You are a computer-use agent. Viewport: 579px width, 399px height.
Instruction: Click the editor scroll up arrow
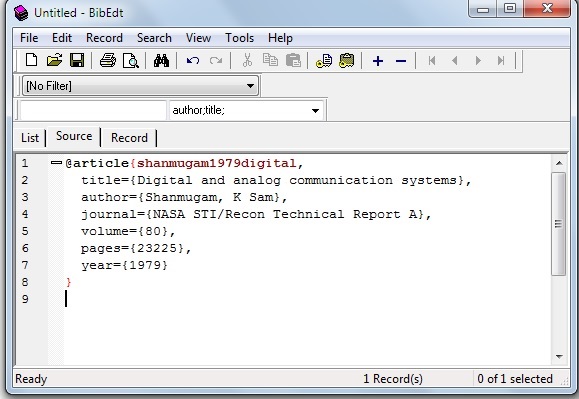[x=559, y=163]
